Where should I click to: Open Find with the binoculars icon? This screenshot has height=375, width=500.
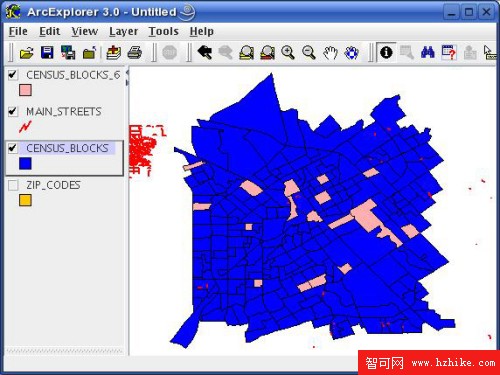point(428,53)
